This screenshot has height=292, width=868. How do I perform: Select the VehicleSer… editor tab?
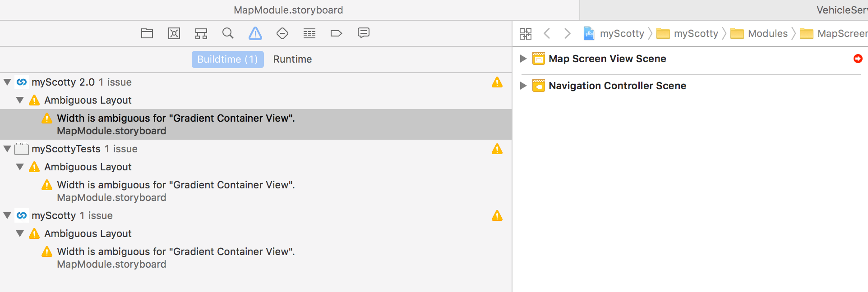724,10
